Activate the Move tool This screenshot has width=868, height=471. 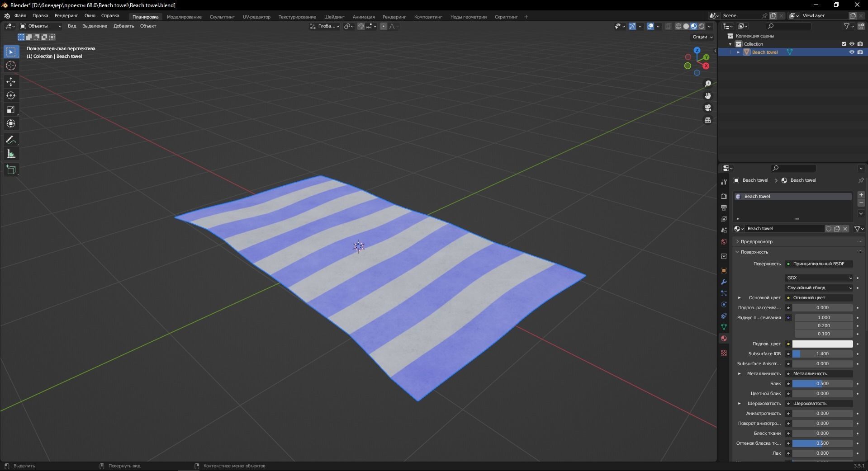click(11, 81)
